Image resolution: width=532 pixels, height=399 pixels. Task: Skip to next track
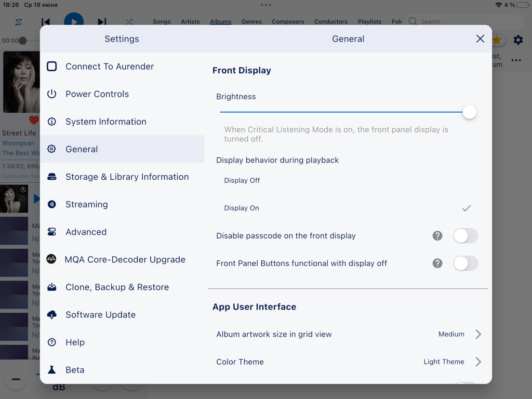point(102,22)
